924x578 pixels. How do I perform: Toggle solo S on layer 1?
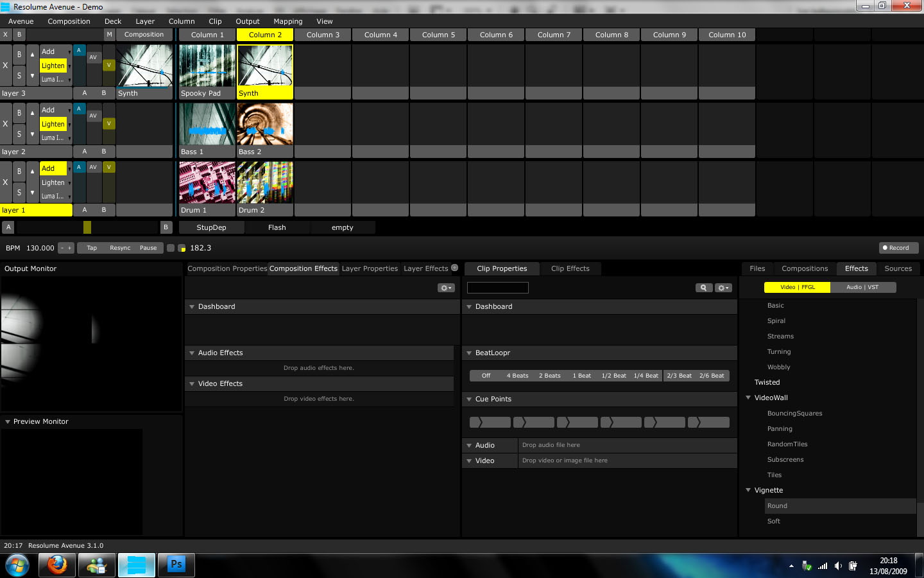coord(19,193)
